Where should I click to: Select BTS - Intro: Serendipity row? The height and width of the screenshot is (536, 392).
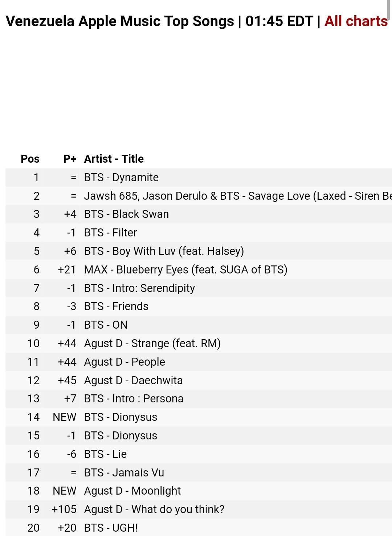(x=199, y=288)
